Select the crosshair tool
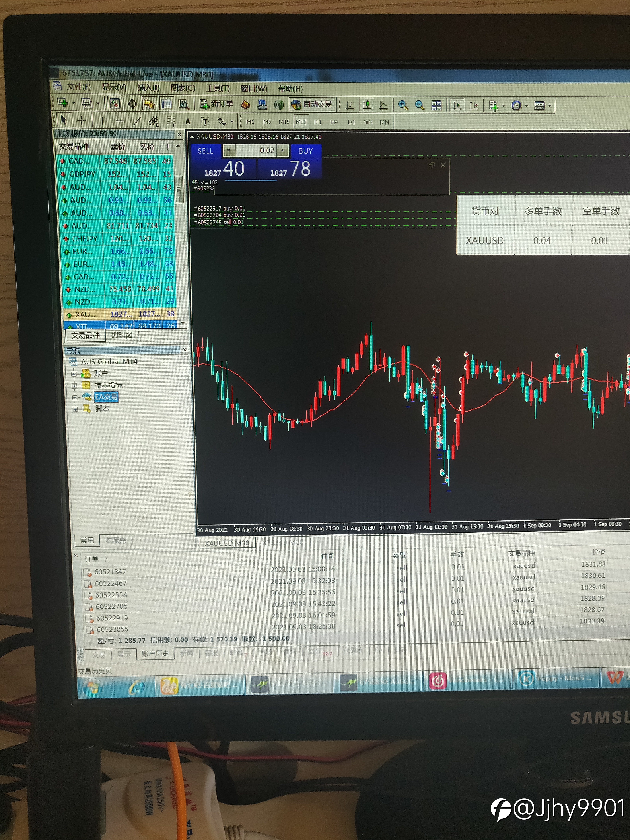Screen dimensions: 630x840 click(x=82, y=121)
